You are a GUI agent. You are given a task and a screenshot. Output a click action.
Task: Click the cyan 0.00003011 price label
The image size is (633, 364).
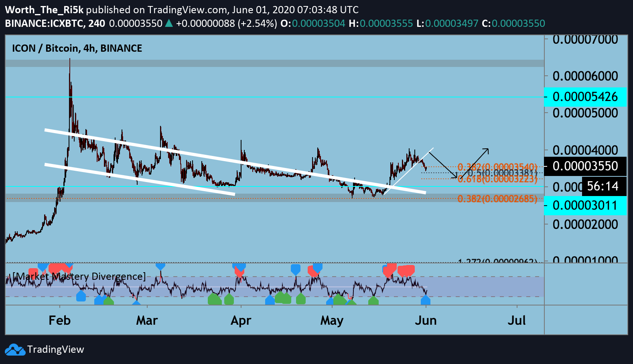[585, 205]
